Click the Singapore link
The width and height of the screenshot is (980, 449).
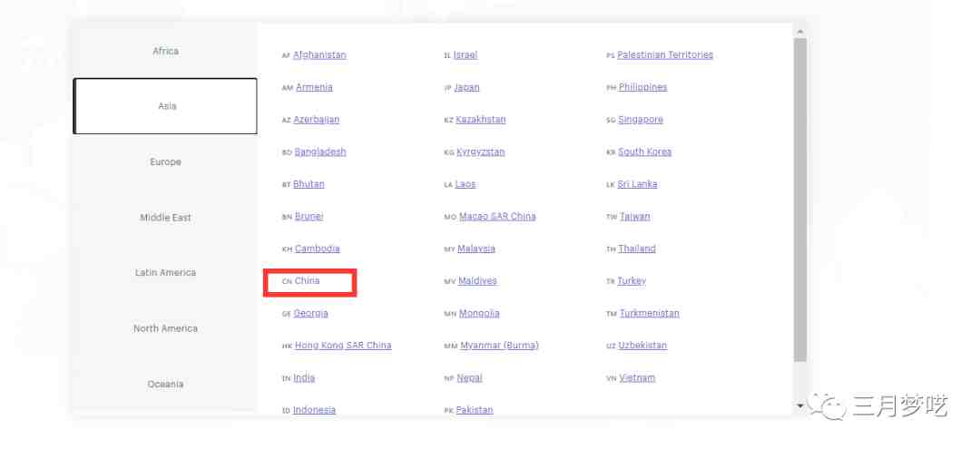point(641,119)
